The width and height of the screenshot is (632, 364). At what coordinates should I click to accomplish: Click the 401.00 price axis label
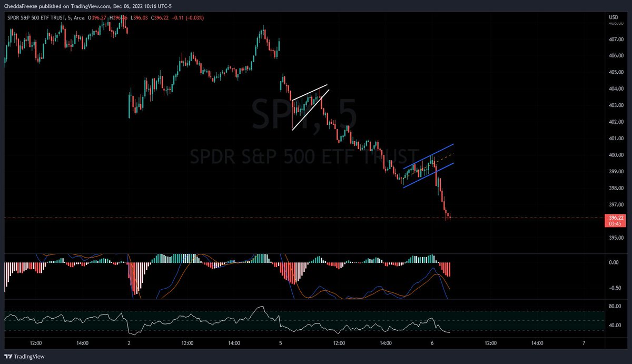coord(616,139)
